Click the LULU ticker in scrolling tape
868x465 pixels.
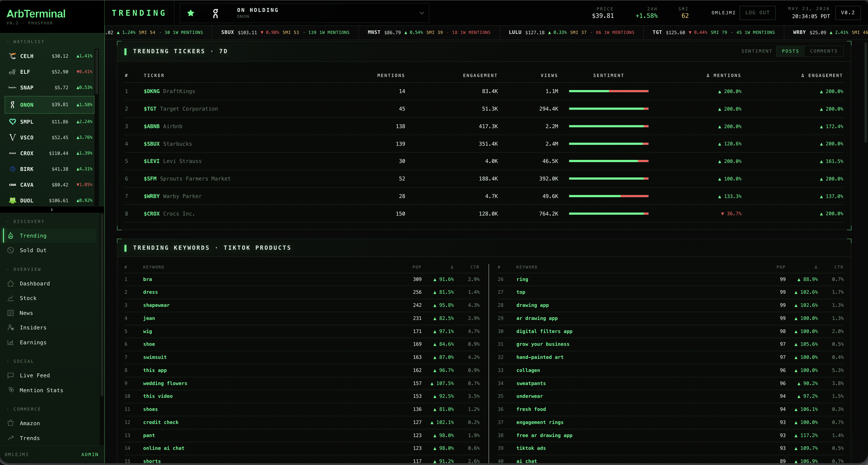pyautogui.click(x=515, y=32)
